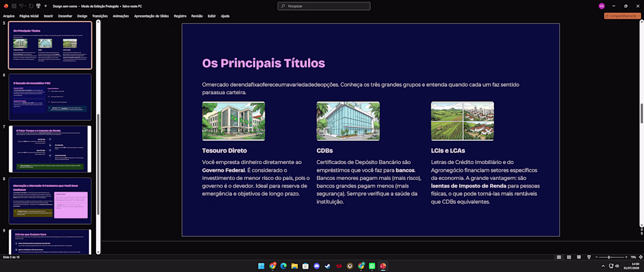Click the LCIs e LCAs heading
644x272 pixels.
click(x=448, y=150)
